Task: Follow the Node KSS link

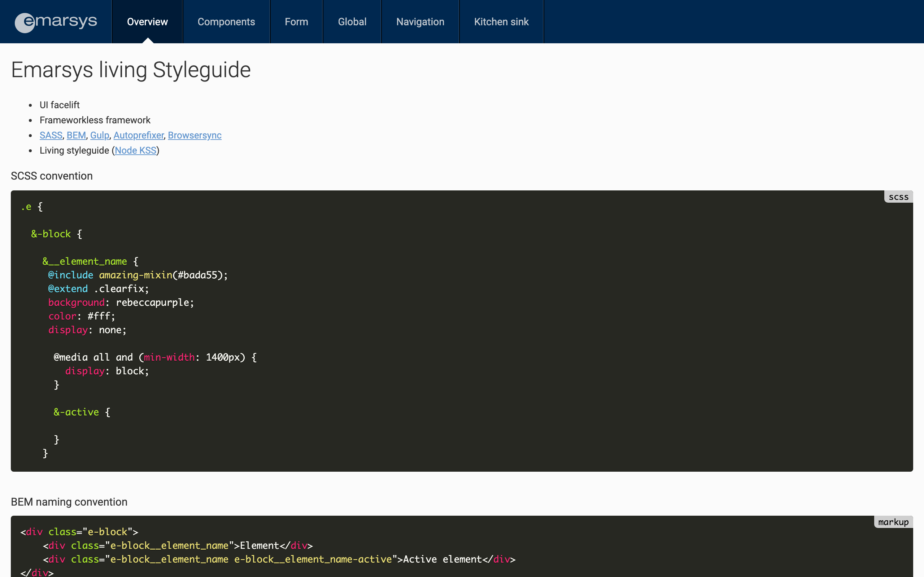Action: [x=136, y=151]
